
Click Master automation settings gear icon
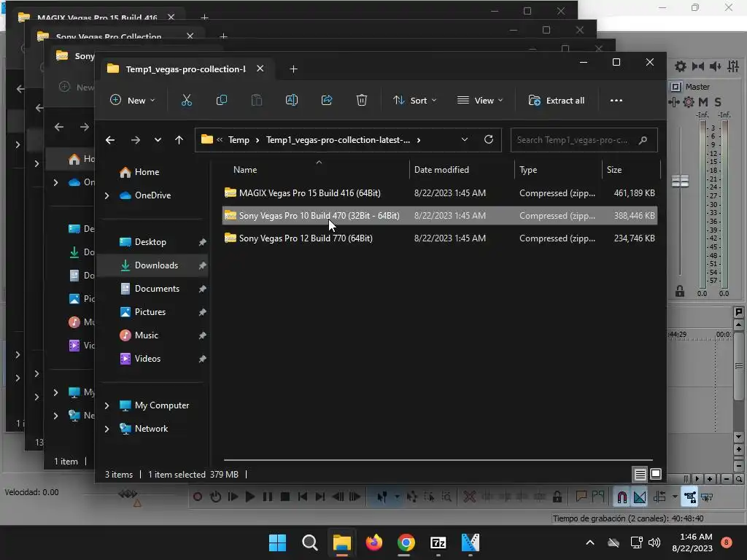(x=689, y=102)
